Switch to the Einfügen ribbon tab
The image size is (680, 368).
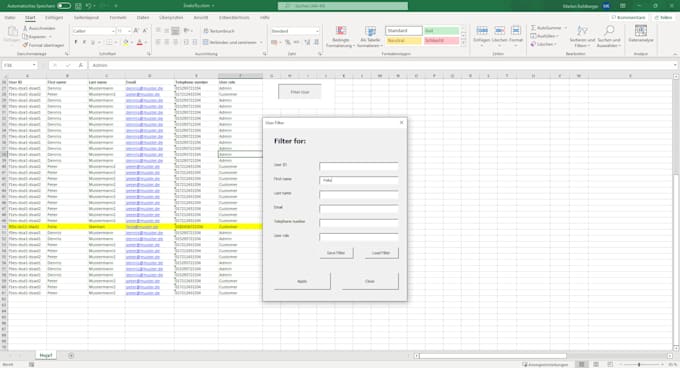click(x=54, y=17)
